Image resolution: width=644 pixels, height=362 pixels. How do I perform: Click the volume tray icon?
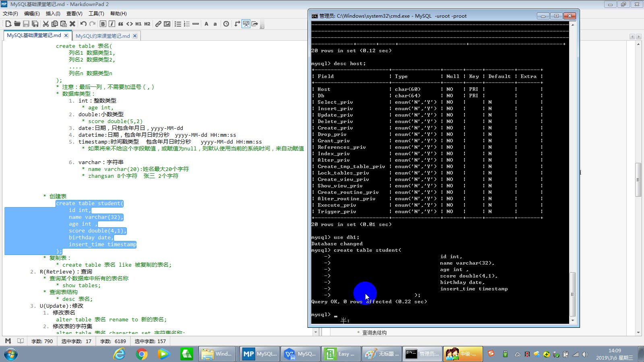tap(585, 354)
